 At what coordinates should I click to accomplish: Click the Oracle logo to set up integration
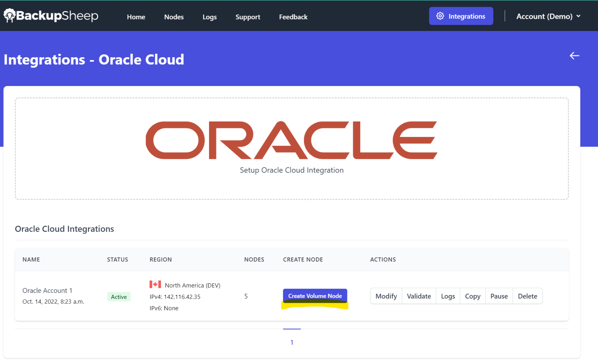pyautogui.click(x=292, y=140)
